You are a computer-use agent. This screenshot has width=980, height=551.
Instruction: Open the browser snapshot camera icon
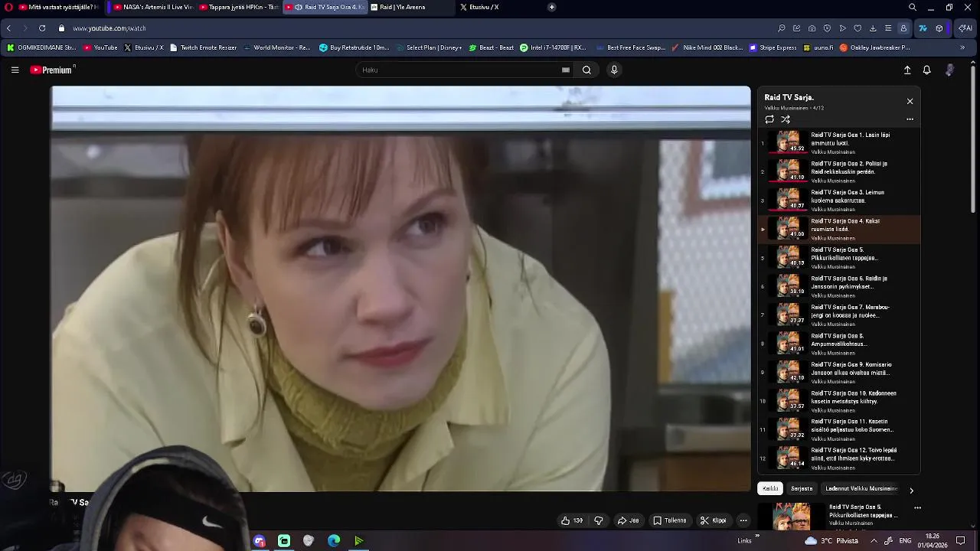click(812, 28)
